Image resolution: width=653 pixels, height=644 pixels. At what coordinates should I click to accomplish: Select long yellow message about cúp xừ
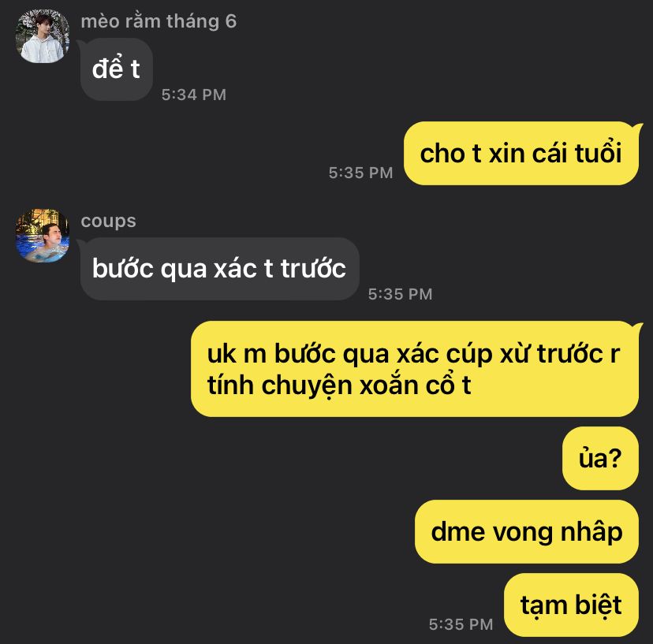point(414,369)
